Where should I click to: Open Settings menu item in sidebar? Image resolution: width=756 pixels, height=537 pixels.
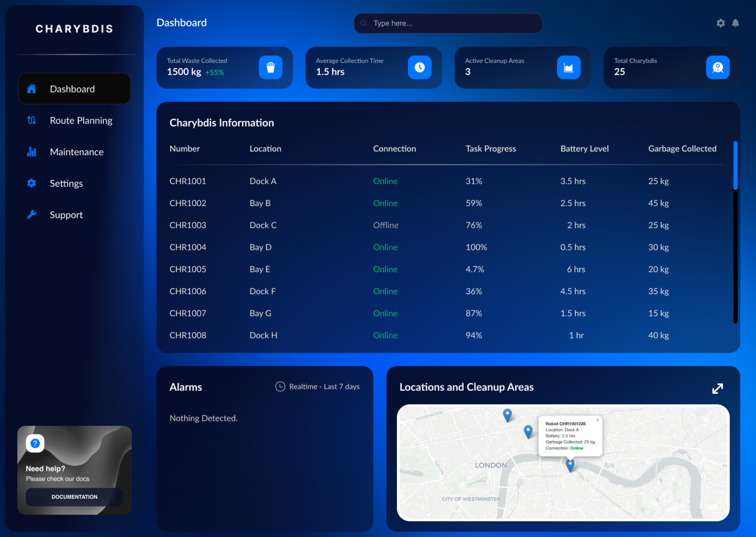[x=74, y=183]
